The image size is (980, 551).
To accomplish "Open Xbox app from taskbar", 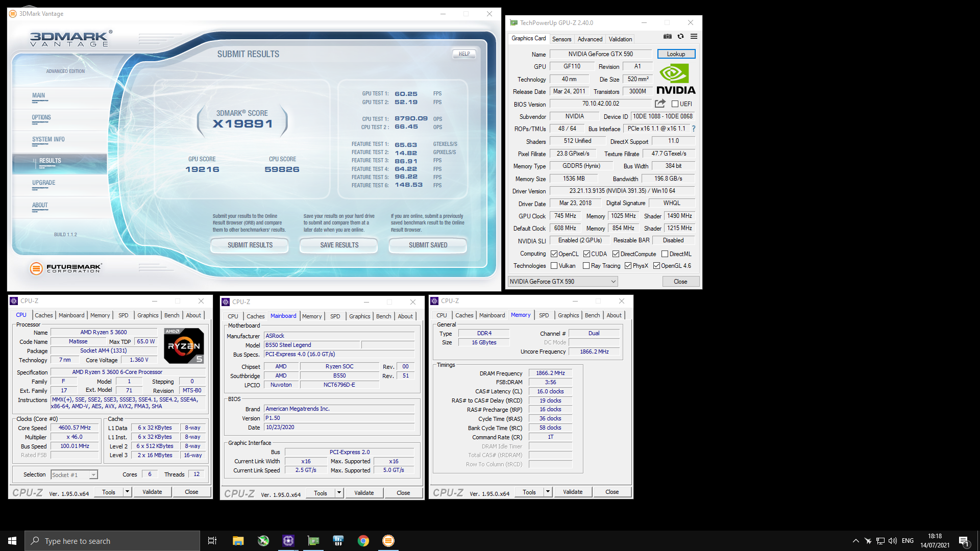I will coord(263,541).
